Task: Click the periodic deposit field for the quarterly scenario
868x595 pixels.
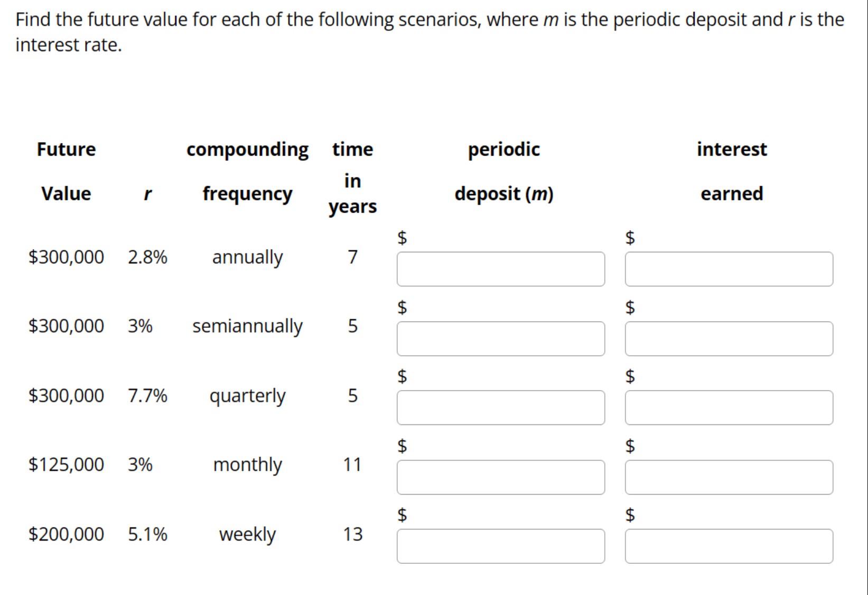Action: coord(501,407)
